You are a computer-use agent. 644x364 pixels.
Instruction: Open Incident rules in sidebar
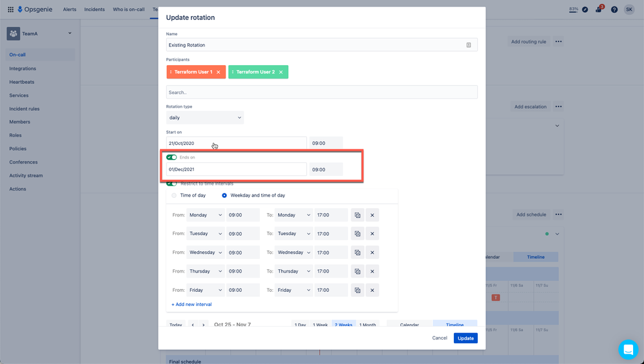coord(24,109)
